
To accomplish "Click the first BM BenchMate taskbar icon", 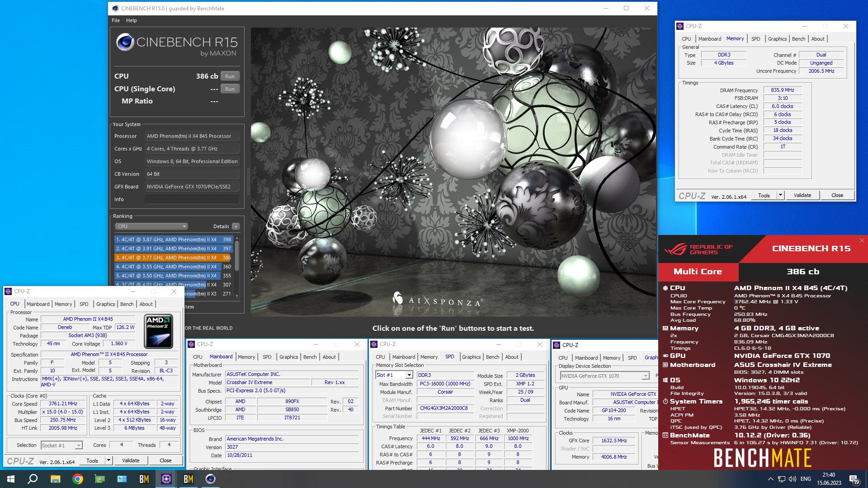I will 144,479.
